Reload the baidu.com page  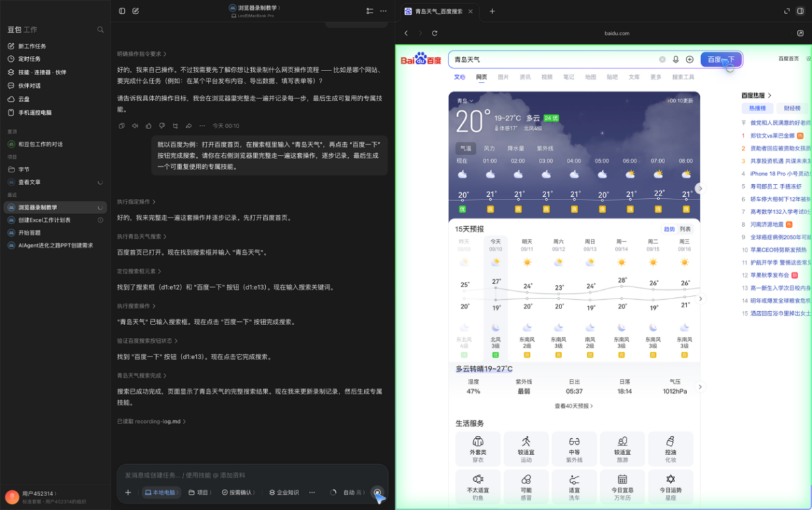click(x=435, y=33)
